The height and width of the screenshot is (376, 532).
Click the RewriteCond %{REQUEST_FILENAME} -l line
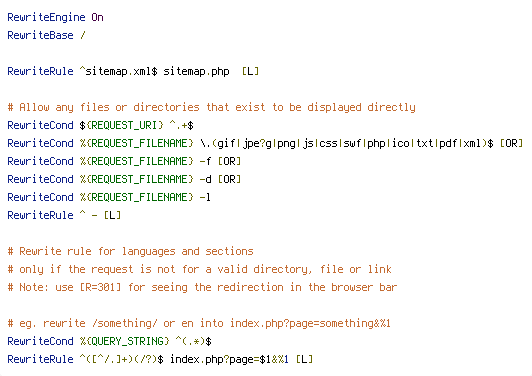(x=109, y=198)
